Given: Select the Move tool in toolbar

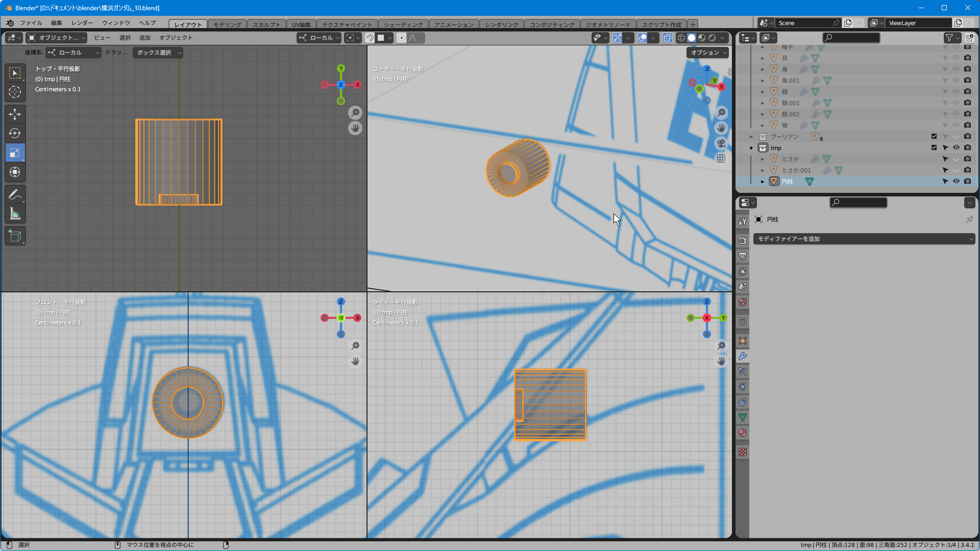Looking at the screenshot, I should 15,114.
